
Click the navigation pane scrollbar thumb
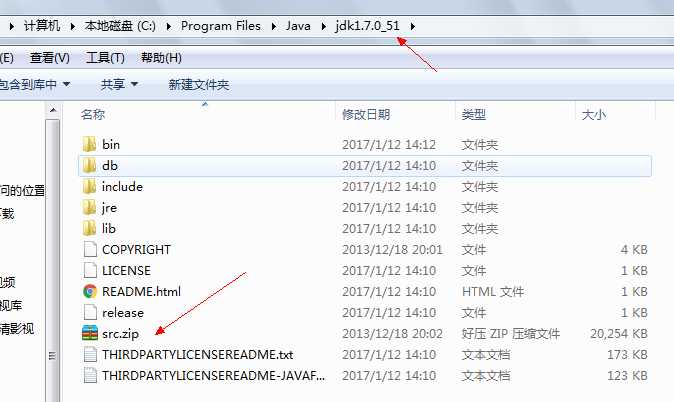[x=52, y=261]
